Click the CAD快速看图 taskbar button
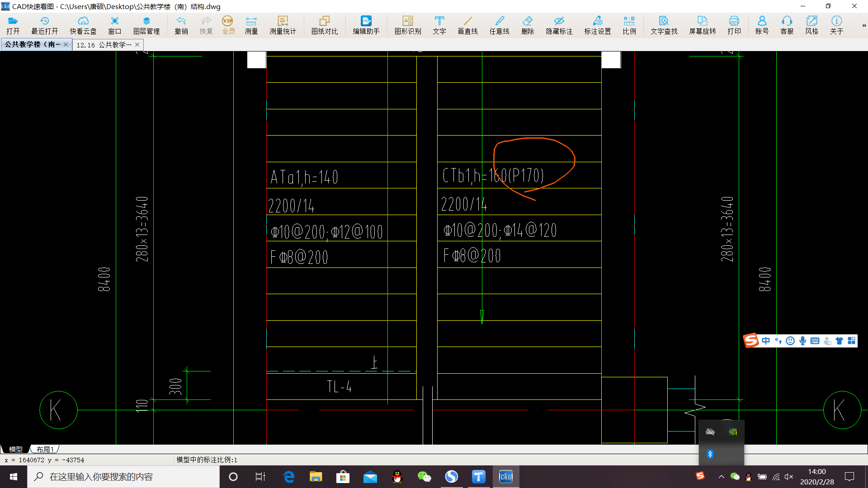This screenshot has height=488, width=868. click(505, 477)
